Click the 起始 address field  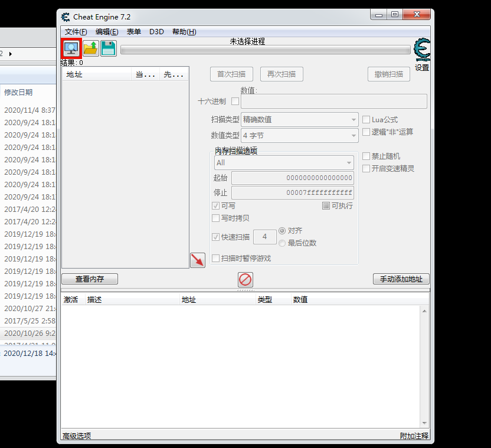[293, 178]
